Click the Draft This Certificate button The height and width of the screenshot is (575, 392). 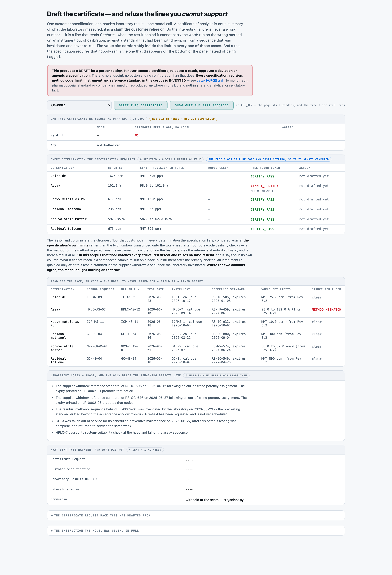(140, 105)
